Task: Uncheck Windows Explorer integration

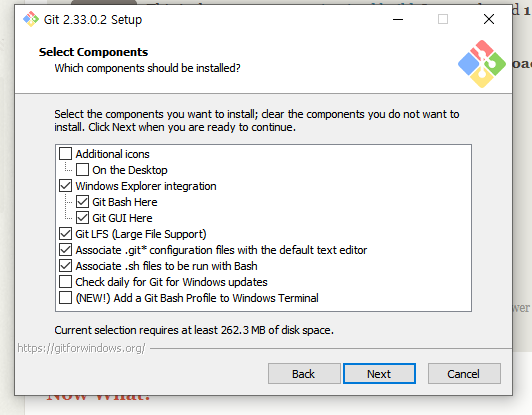Action: [65, 186]
